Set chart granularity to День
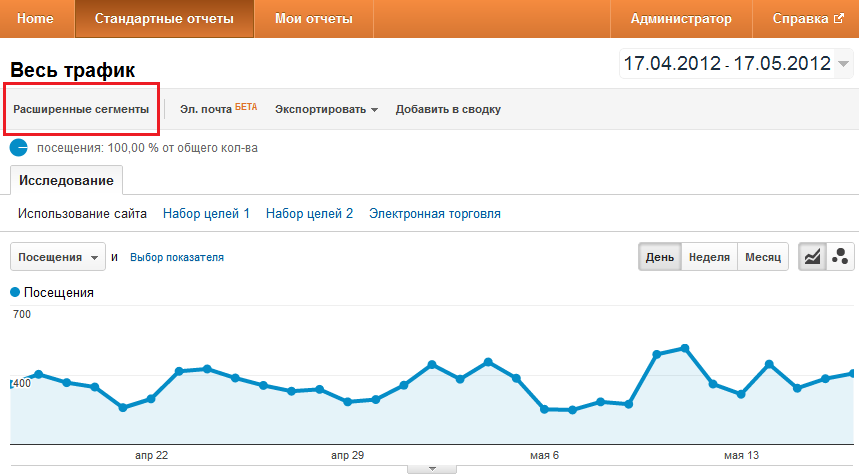 660,257
